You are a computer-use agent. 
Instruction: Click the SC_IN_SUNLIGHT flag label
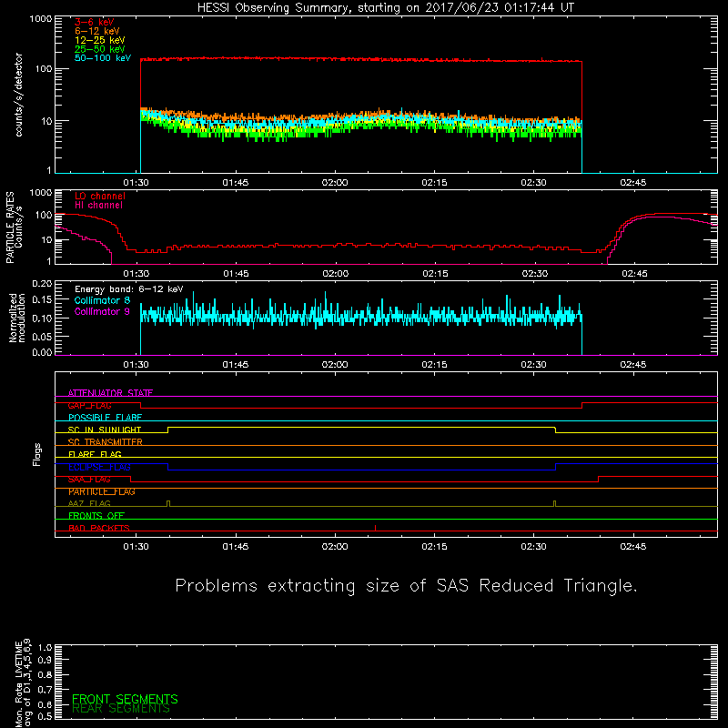104,430
